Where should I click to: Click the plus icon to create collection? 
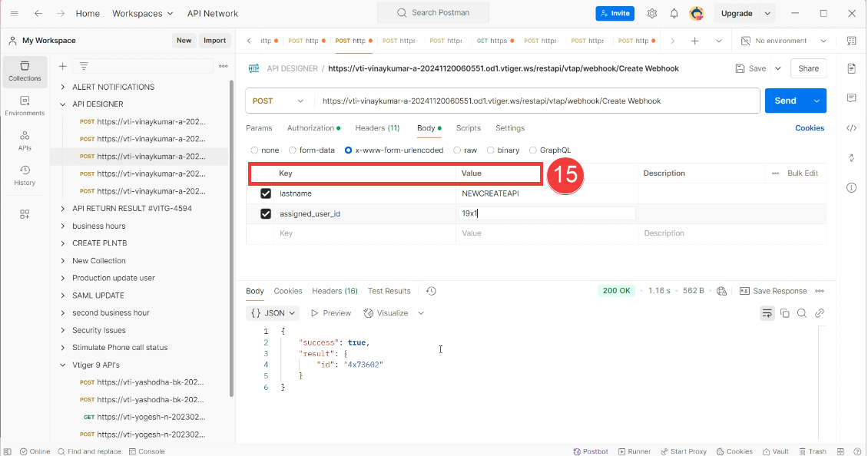62,67
